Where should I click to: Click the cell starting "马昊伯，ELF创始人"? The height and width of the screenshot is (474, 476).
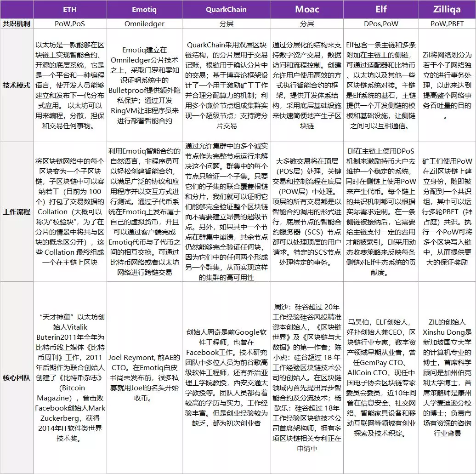(x=381, y=377)
